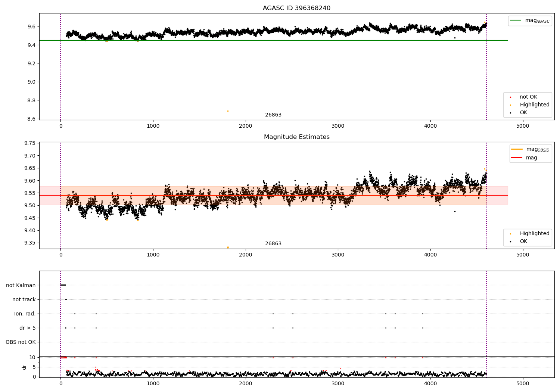
Task: Click the 3000 x-axis tick in middle plot
Action: point(338,255)
